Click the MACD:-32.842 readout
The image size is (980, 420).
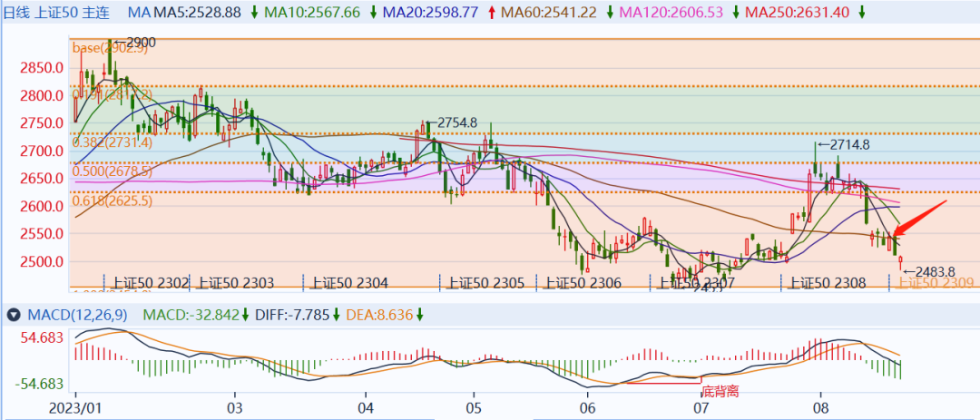click(x=191, y=316)
